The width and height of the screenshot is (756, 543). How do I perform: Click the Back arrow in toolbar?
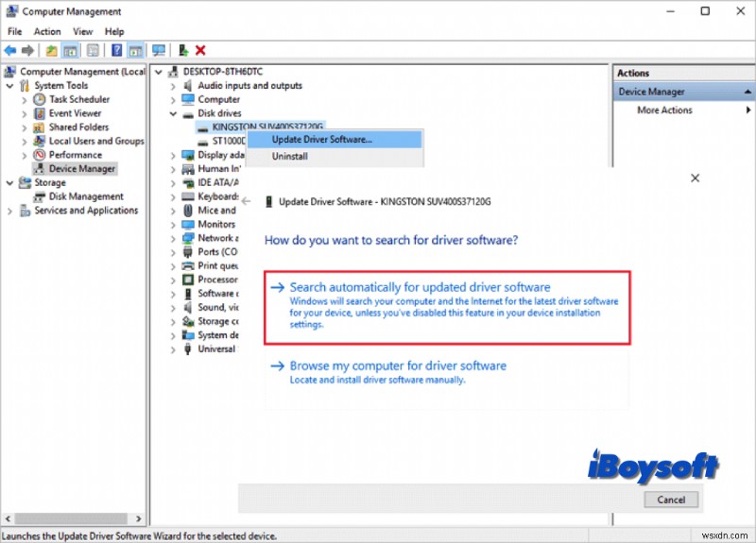[10, 50]
